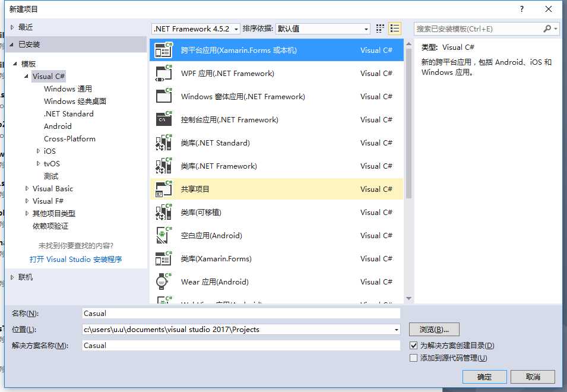Select the Android category
The image size is (567, 392).
pos(58,126)
